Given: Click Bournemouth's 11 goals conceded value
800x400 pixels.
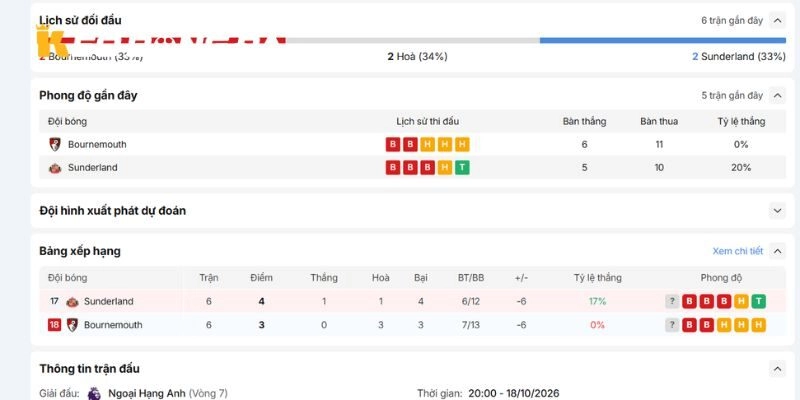Looking at the screenshot, I should (659, 144).
